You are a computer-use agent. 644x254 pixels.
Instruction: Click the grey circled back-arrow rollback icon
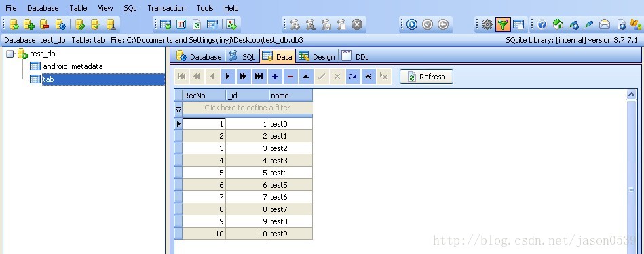[x=442, y=24]
